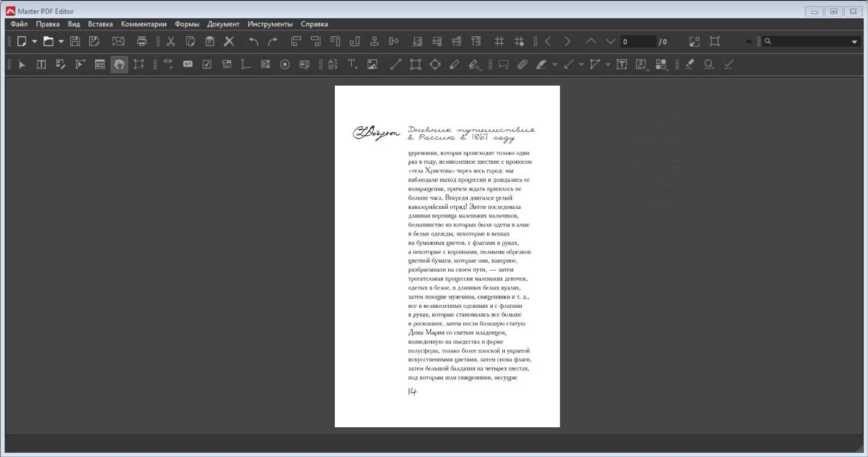The height and width of the screenshot is (457, 868).
Task: Add a Button form field
Action: pyautogui.click(x=187, y=64)
